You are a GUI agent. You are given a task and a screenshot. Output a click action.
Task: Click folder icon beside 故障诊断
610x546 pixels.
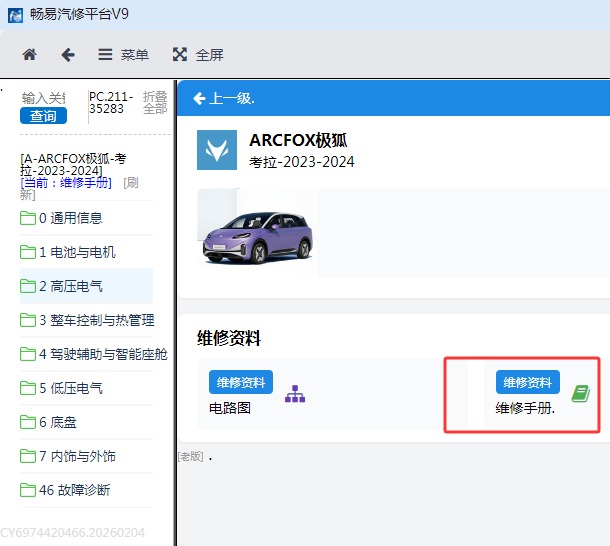[x=28, y=490]
